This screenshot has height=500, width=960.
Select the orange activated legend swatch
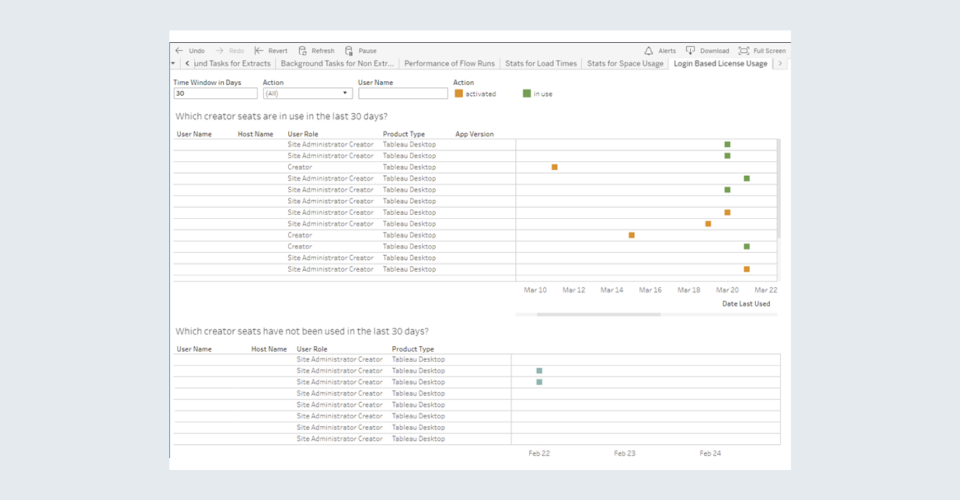(459, 94)
